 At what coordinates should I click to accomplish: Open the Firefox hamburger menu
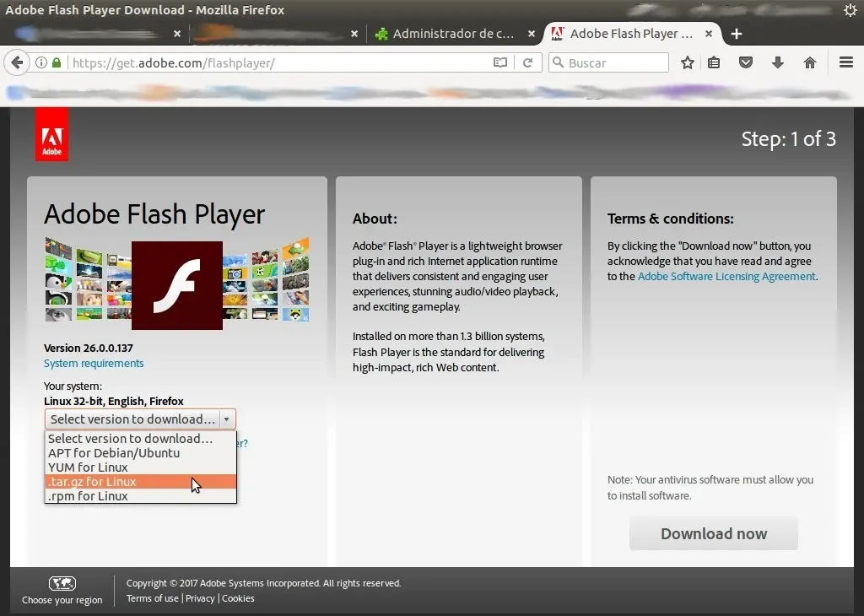click(x=846, y=62)
